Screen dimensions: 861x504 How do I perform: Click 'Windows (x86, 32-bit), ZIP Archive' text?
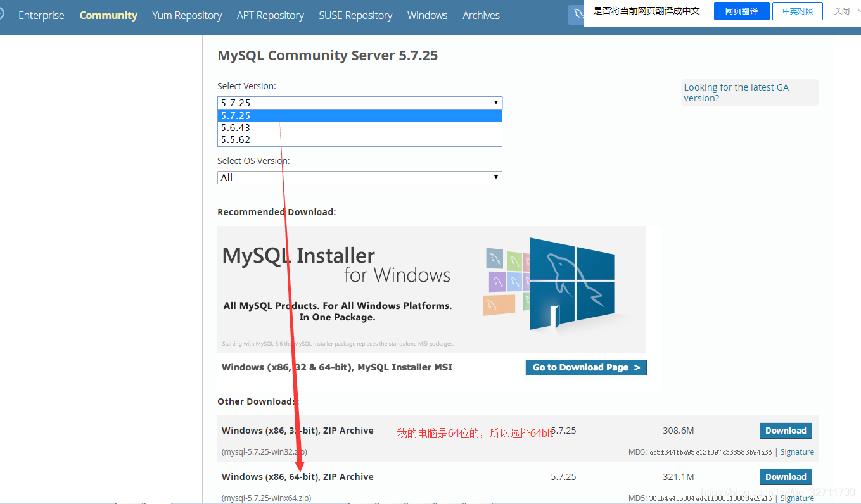click(298, 431)
